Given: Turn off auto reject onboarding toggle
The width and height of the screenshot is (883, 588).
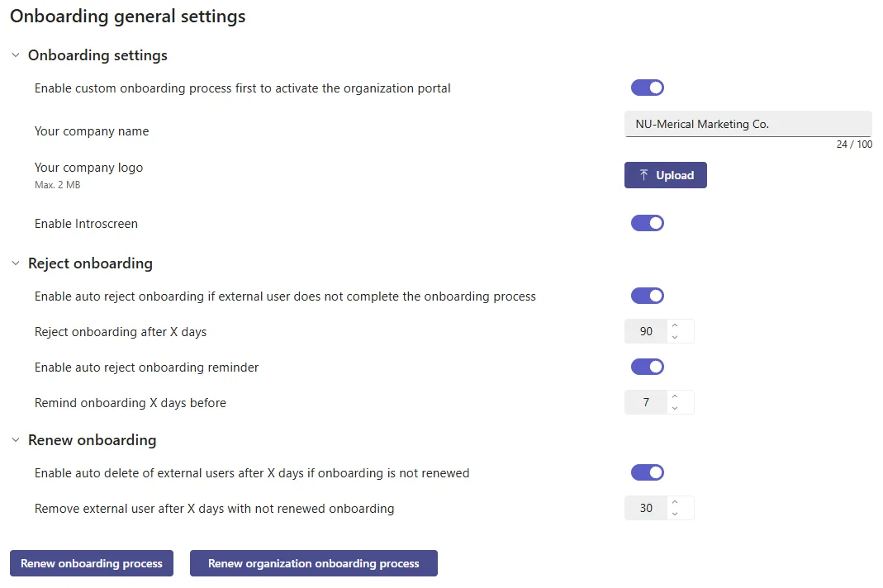Looking at the screenshot, I should [647, 296].
